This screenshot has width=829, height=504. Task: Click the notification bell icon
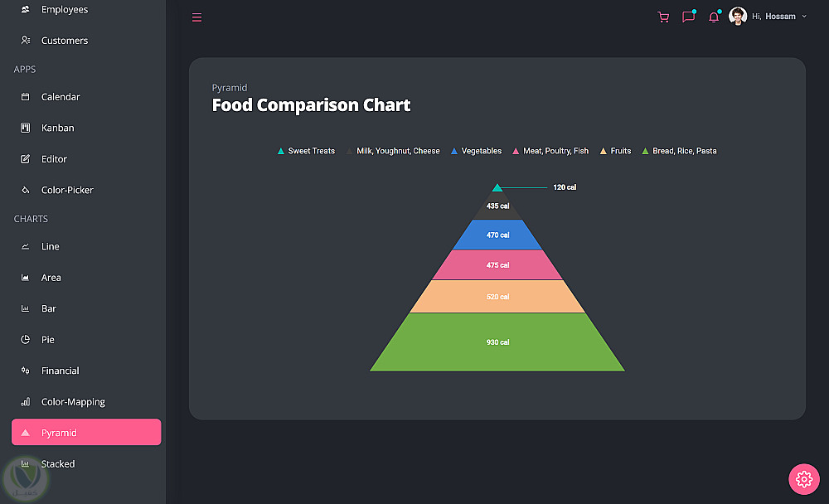713,17
